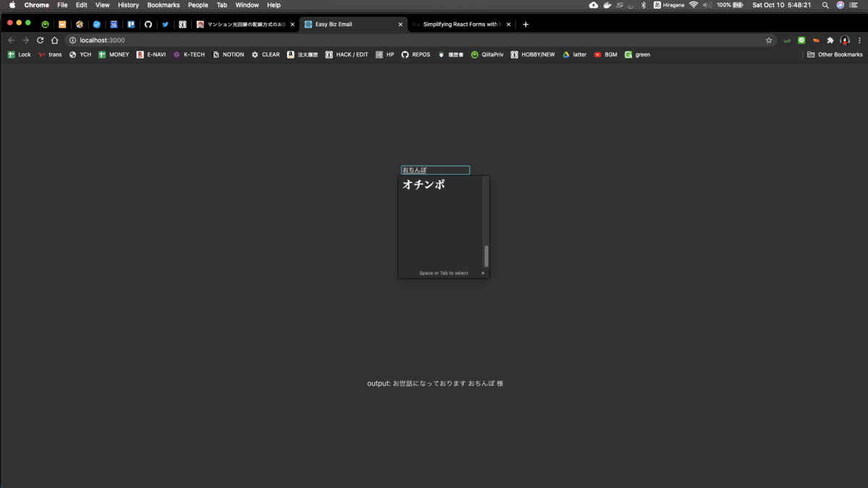
Task: Switch to the Simplifying React Forms tab
Action: [x=461, y=23]
